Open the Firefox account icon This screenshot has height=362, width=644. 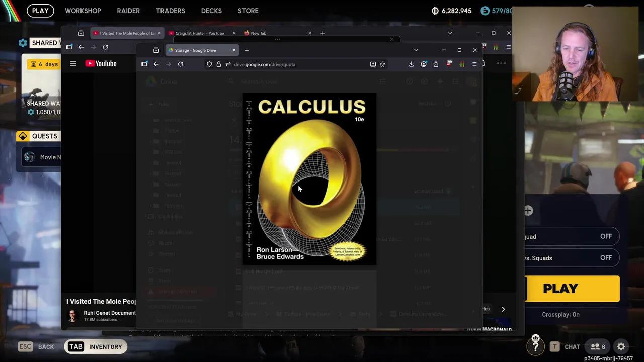(424, 64)
